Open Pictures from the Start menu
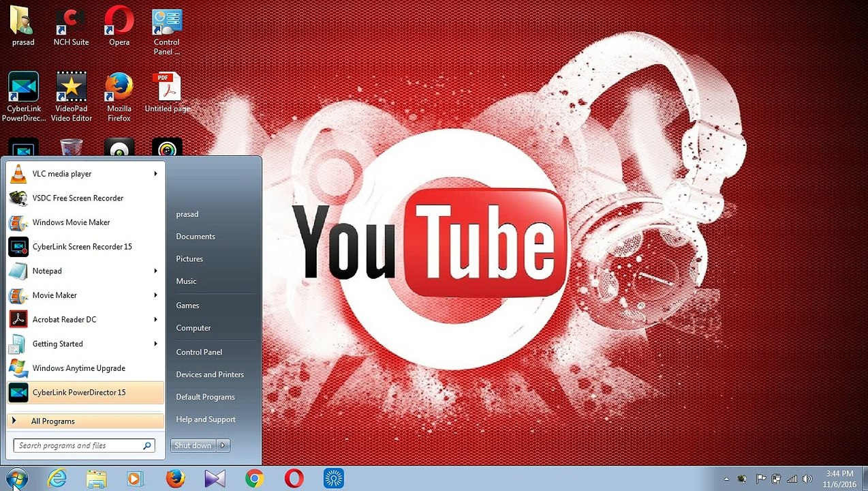Image resolution: width=868 pixels, height=491 pixels. point(189,259)
